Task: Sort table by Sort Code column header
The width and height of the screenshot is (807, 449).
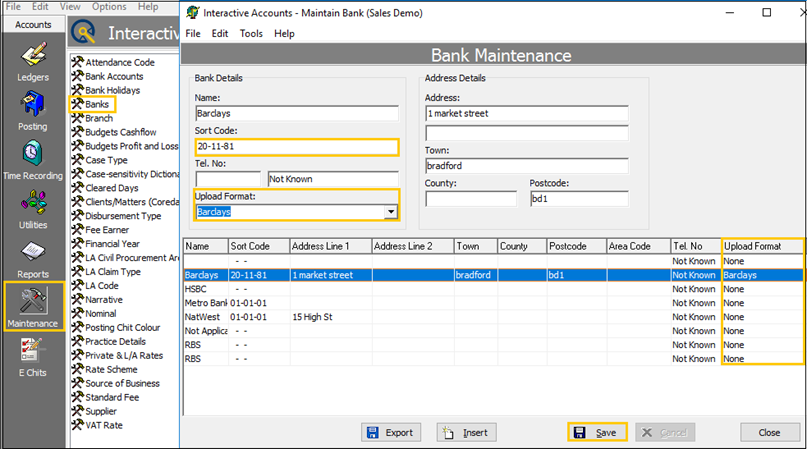Action: [x=259, y=246]
